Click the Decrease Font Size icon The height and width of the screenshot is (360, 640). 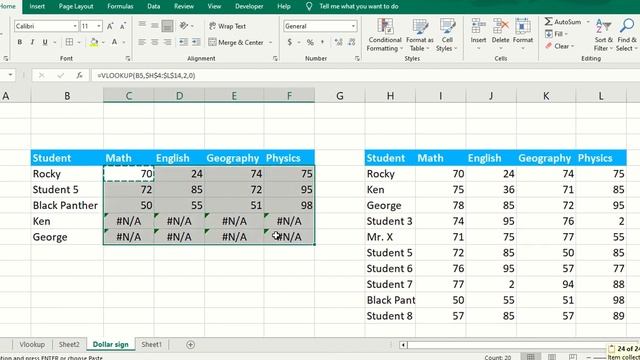tap(123, 26)
